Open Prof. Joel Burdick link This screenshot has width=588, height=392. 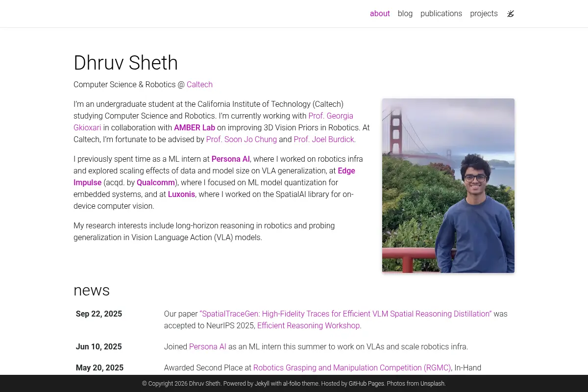(324, 139)
